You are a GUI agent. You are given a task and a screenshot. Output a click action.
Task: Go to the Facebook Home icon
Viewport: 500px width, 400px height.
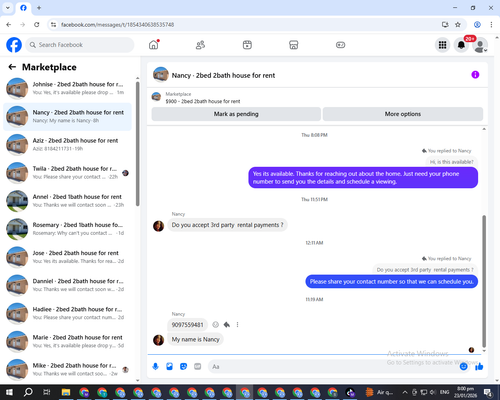click(154, 45)
